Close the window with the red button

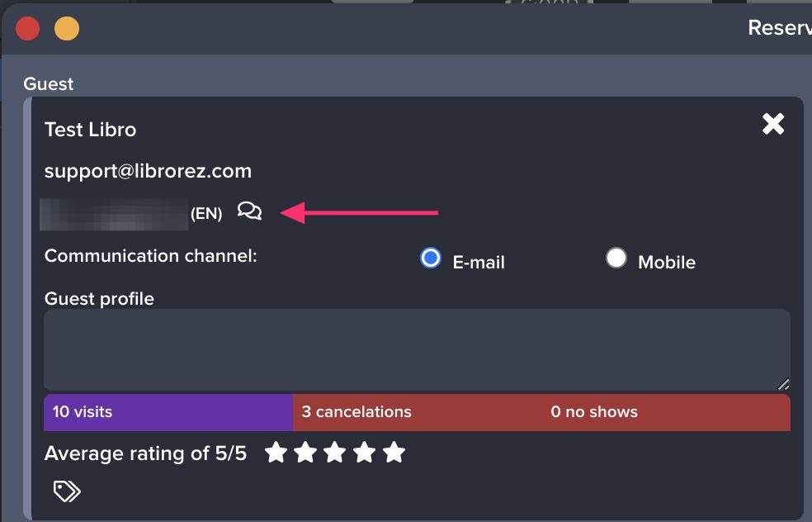[x=28, y=29]
